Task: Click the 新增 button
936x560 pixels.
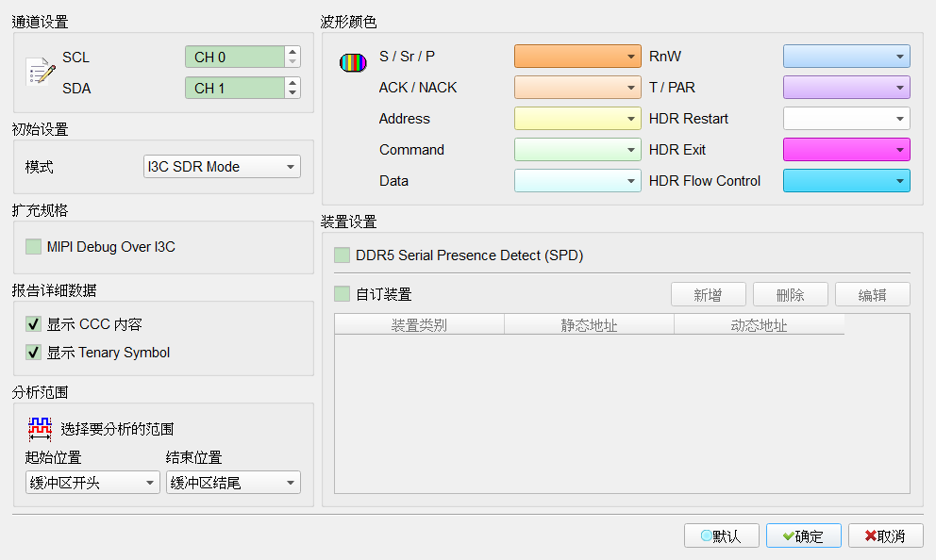Action: click(x=709, y=294)
